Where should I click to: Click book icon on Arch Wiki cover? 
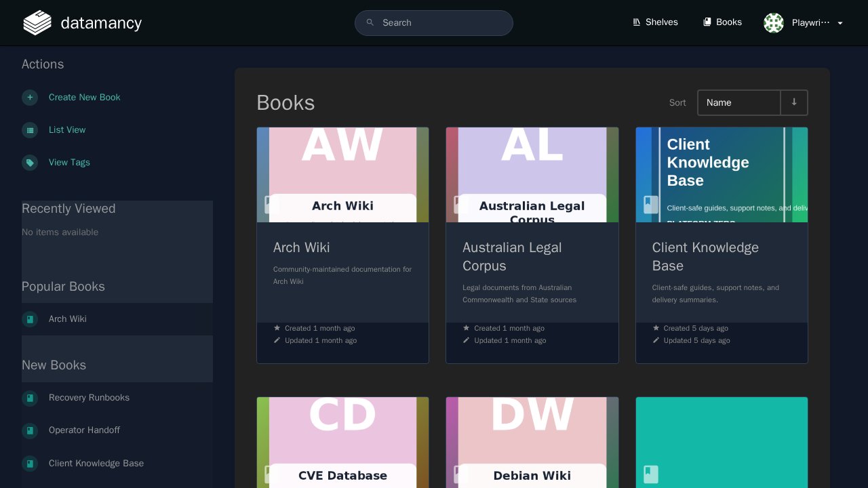[271, 205]
